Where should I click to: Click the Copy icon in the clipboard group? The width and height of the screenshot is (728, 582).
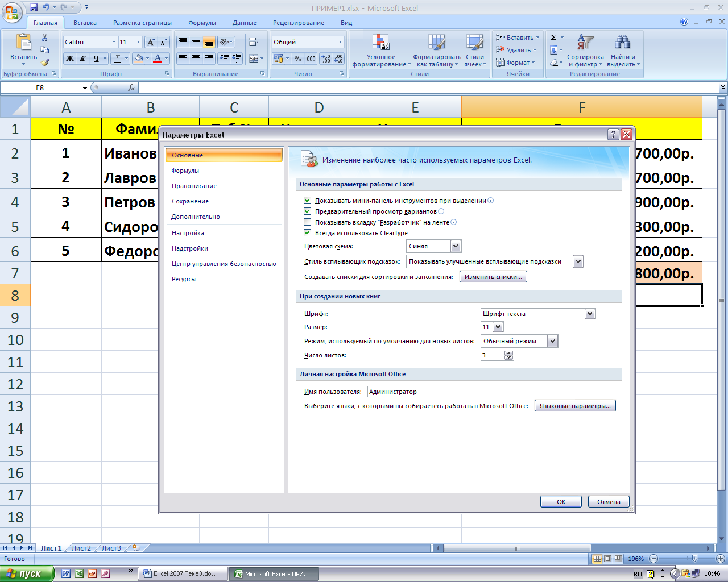point(45,50)
